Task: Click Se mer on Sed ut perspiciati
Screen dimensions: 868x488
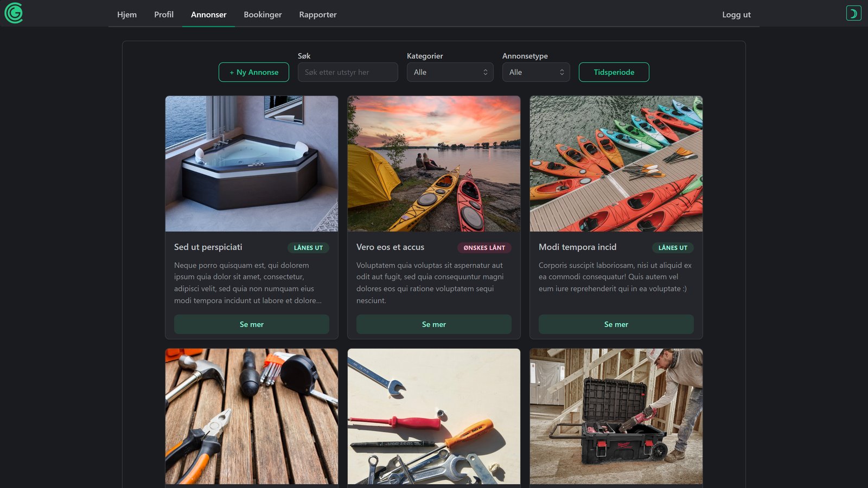Action: pos(252,324)
